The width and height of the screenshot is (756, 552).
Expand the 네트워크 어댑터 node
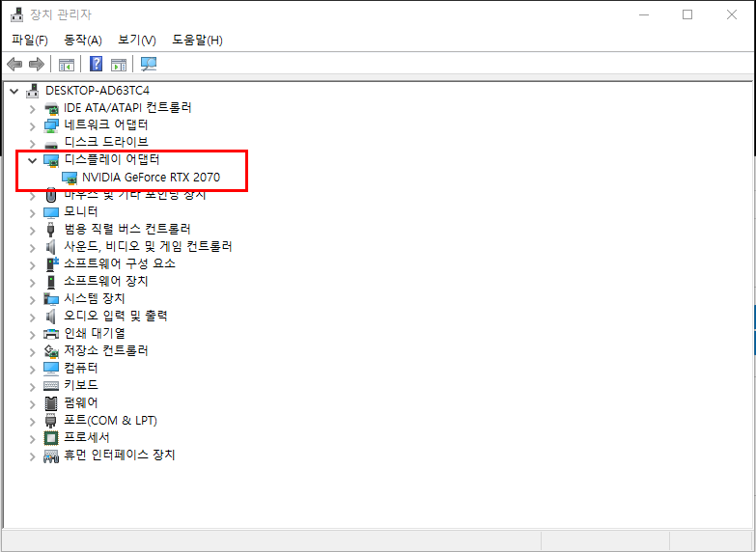pos(32,126)
